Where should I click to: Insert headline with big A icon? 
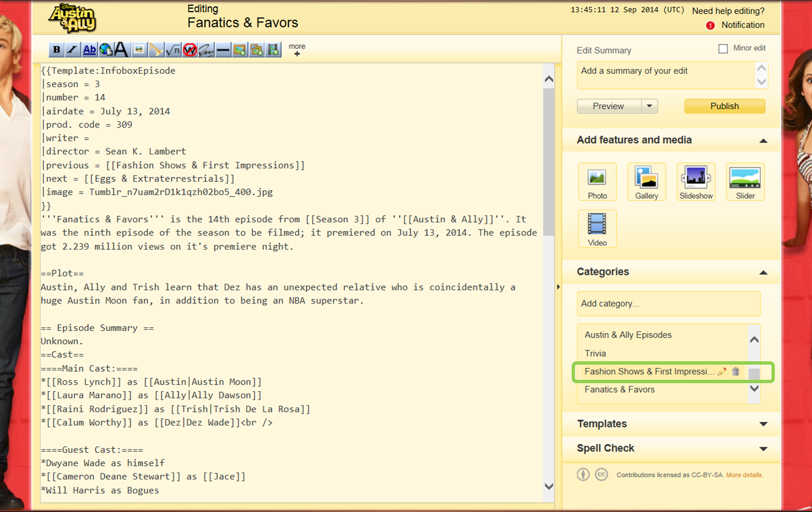[x=121, y=49]
